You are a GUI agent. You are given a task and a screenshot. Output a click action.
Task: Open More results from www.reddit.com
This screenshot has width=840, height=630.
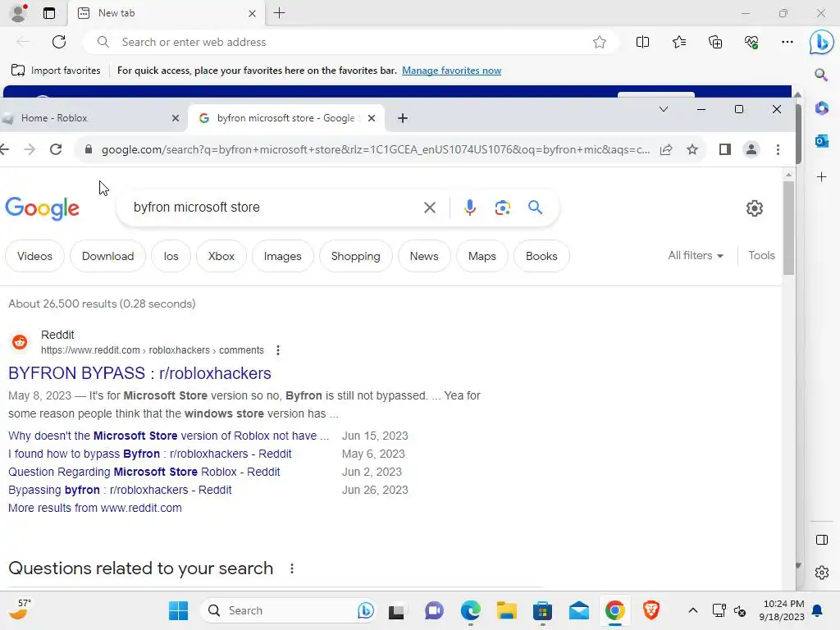pyautogui.click(x=95, y=508)
